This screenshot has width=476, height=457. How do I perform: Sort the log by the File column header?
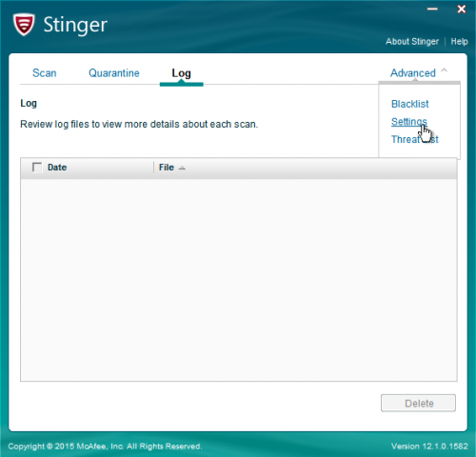pyautogui.click(x=167, y=168)
